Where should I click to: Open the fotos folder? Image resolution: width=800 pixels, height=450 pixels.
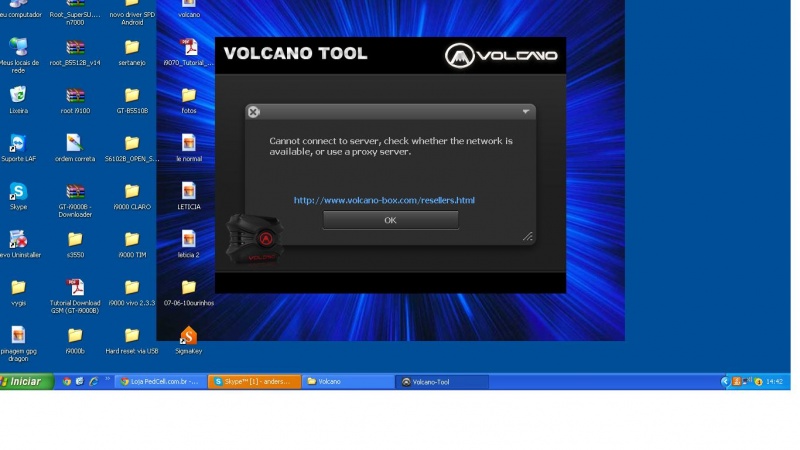(x=189, y=100)
